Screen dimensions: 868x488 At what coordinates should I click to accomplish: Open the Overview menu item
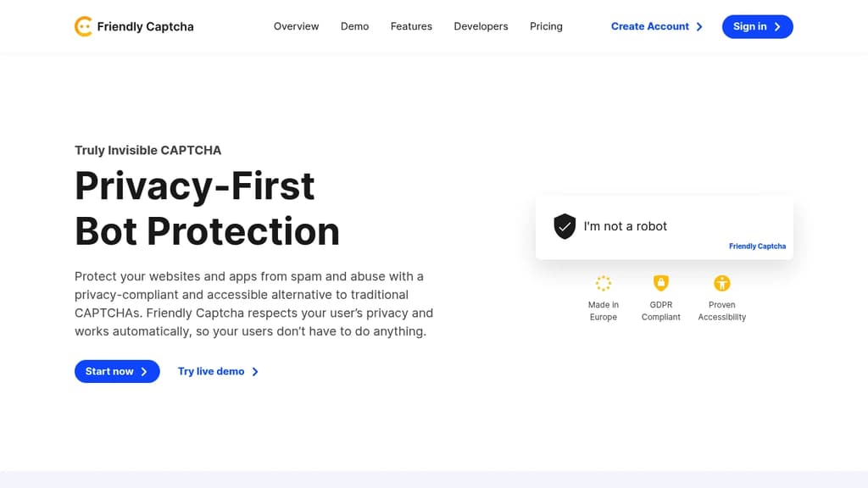tap(296, 26)
